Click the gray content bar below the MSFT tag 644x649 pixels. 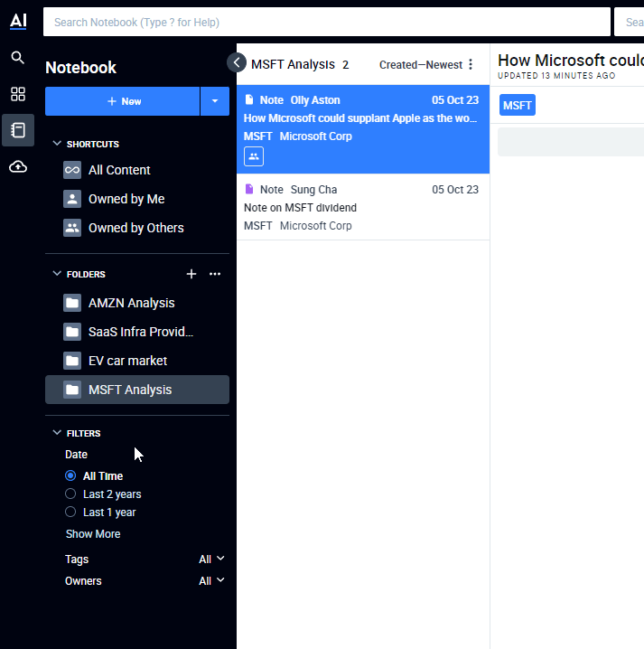pyautogui.click(x=570, y=142)
